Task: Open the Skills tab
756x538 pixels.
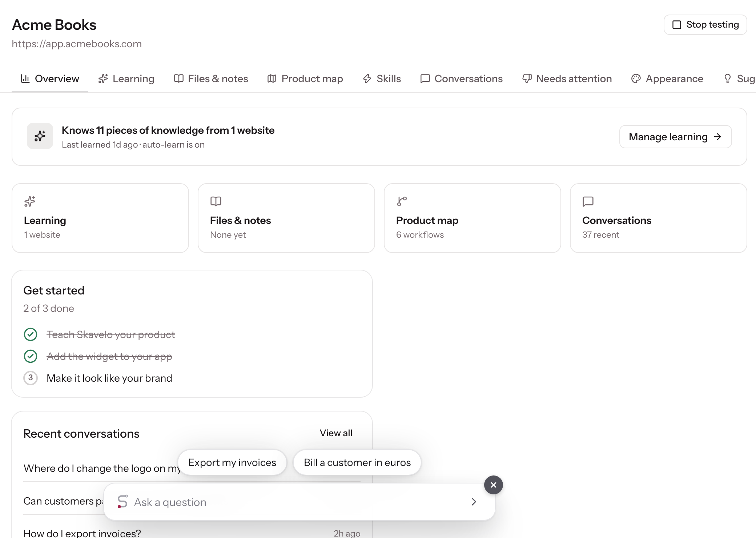Action: click(382, 79)
